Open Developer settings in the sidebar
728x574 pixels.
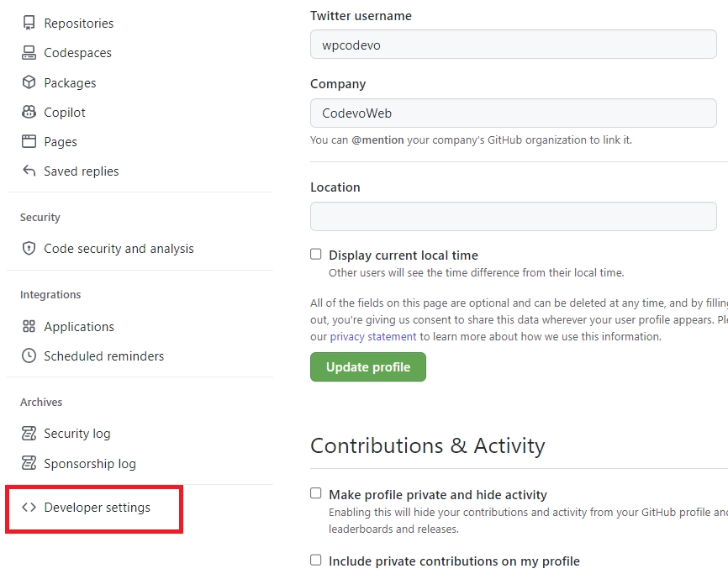click(x=97, y=508)
